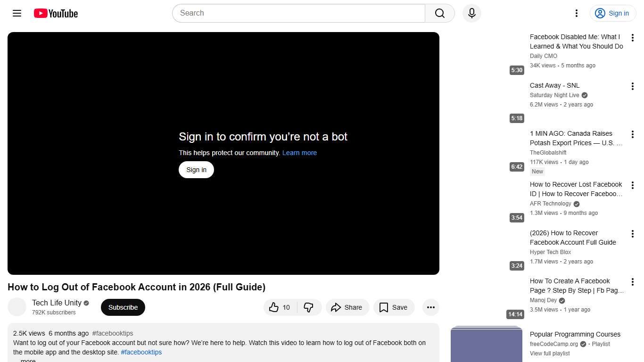This screenshot has width=644, height=362.
Task: Like the video with the thumbs up
Action: click(279, 307)
